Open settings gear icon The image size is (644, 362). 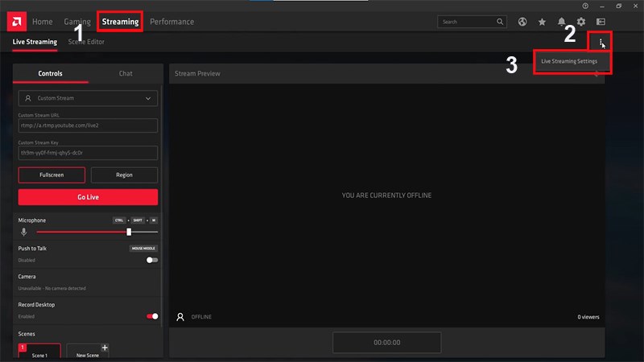click(x=581, y=22)
